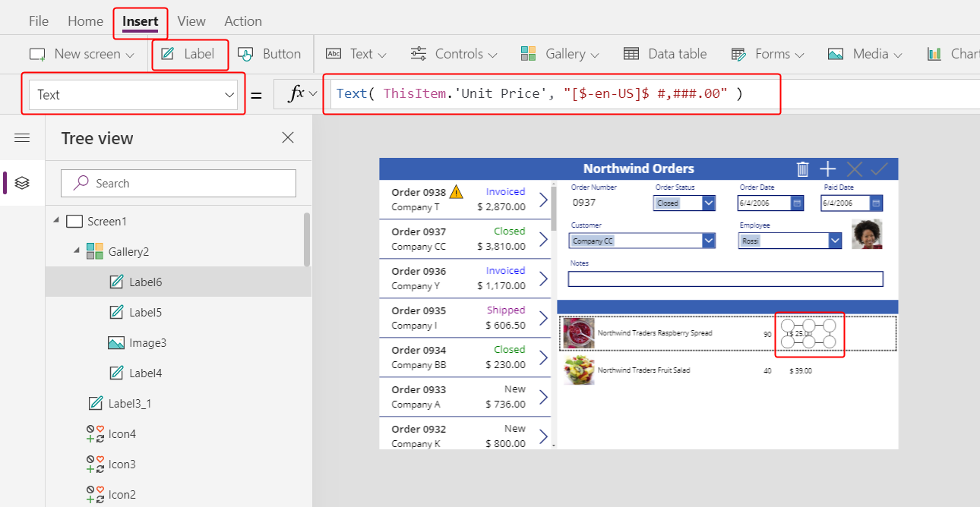Click New screen in ribbon
The image size is (980, 507).
(x=82, y=54)
